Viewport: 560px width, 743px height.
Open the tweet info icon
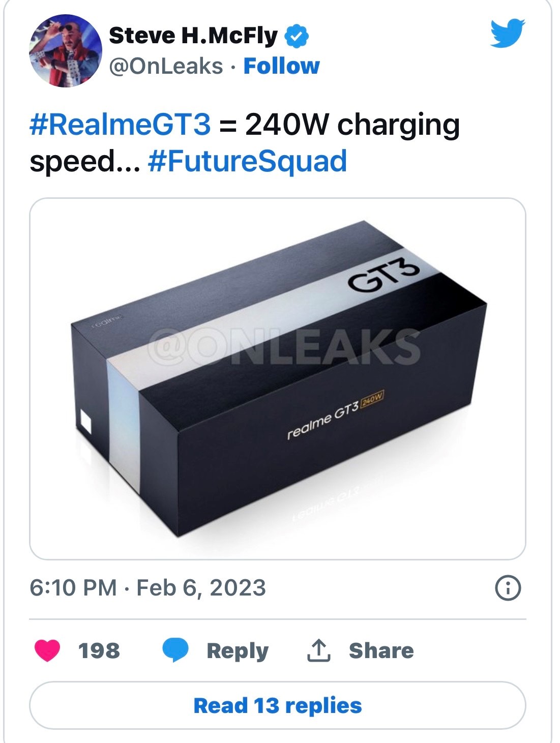tap(508, 588)
